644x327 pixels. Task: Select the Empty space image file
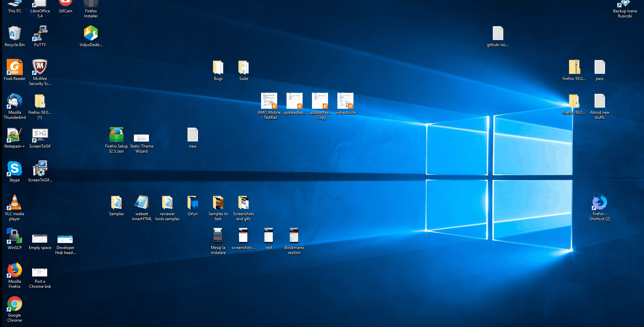click(40, 242)
